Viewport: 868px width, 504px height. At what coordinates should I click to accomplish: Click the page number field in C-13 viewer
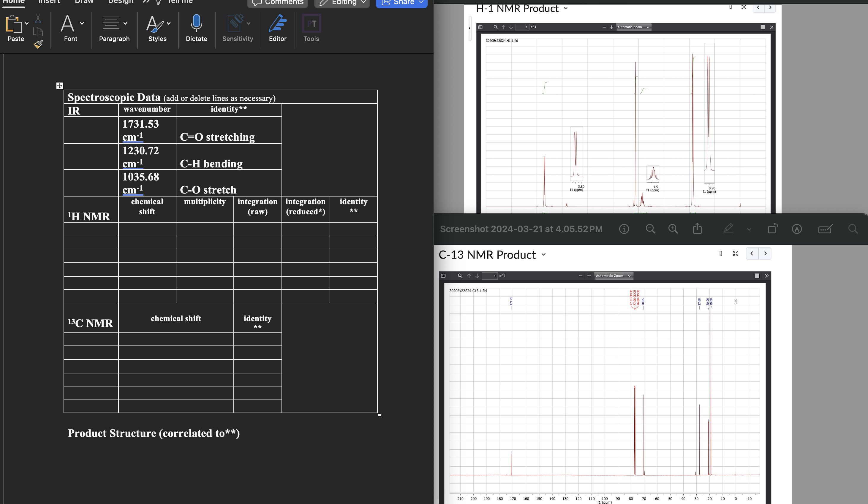pos(490,276)
